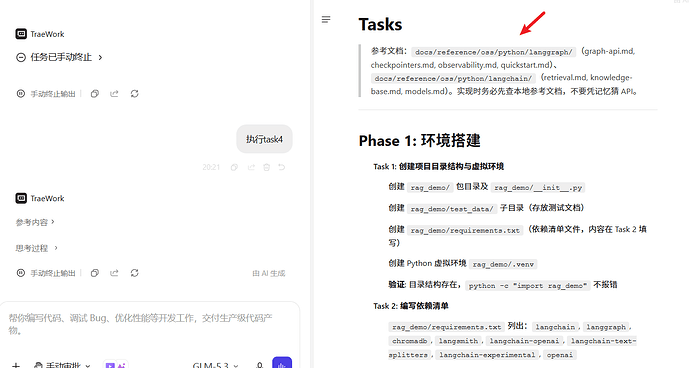Click the Phase 1: 环境搭建 heading
The height and width of the screenshot is (368, 690).
419,141
